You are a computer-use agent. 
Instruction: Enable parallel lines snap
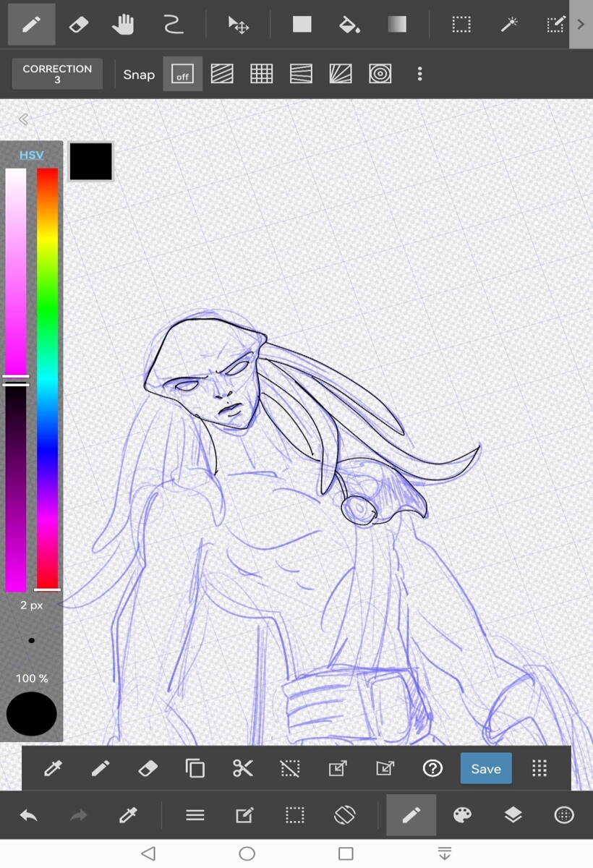pos(222,74)
